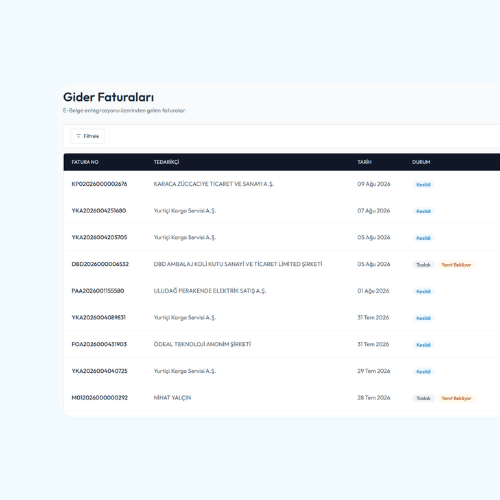Select the 29 Tem 2026 invoice date
The image size is (500, 500).
(374, 371)
